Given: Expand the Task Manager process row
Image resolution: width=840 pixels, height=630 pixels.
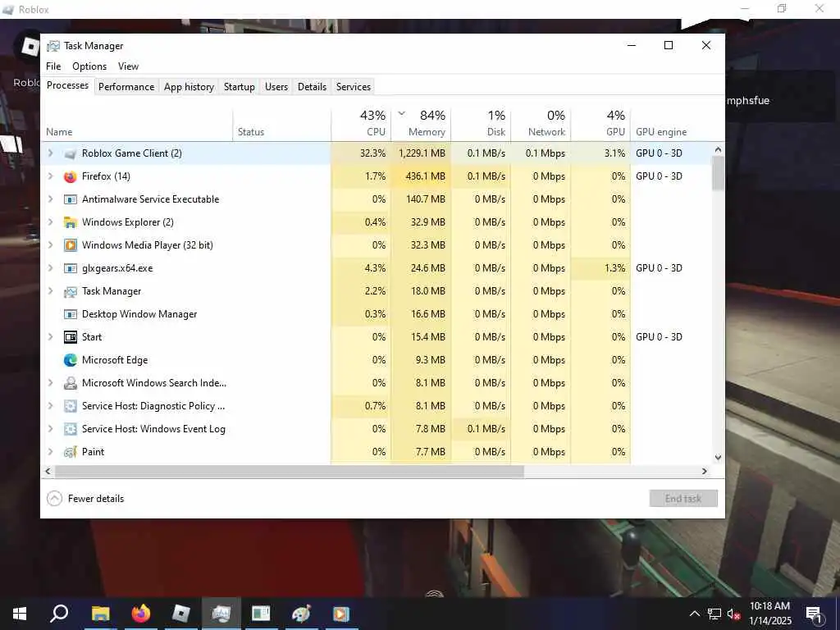Looking at the screenshot, I should click(50, 291).
